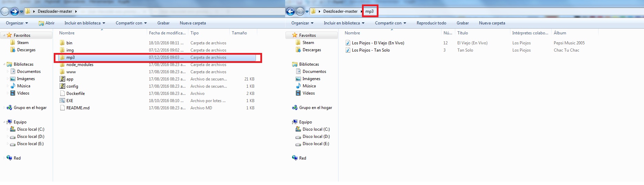Click Abrir in the Deezloader-master toolbar
This screenshot has height=185, width=644.
46,23
